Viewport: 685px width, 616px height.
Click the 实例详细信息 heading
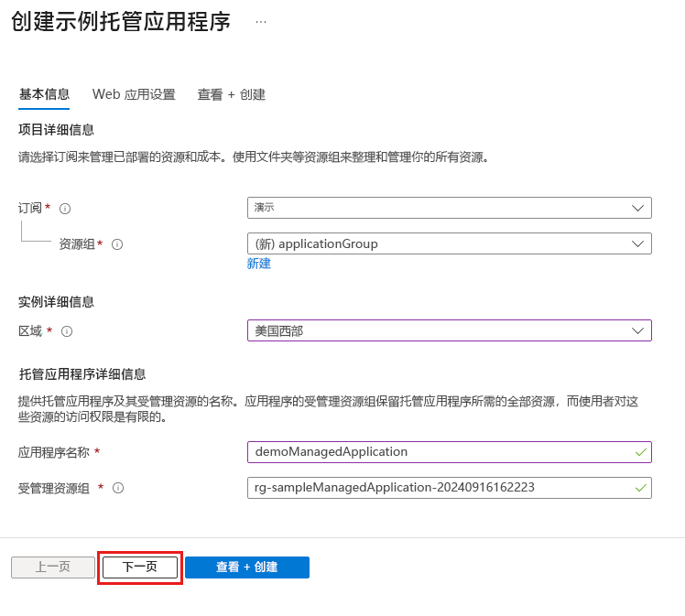pyautogui.click(x=56, y=302)
